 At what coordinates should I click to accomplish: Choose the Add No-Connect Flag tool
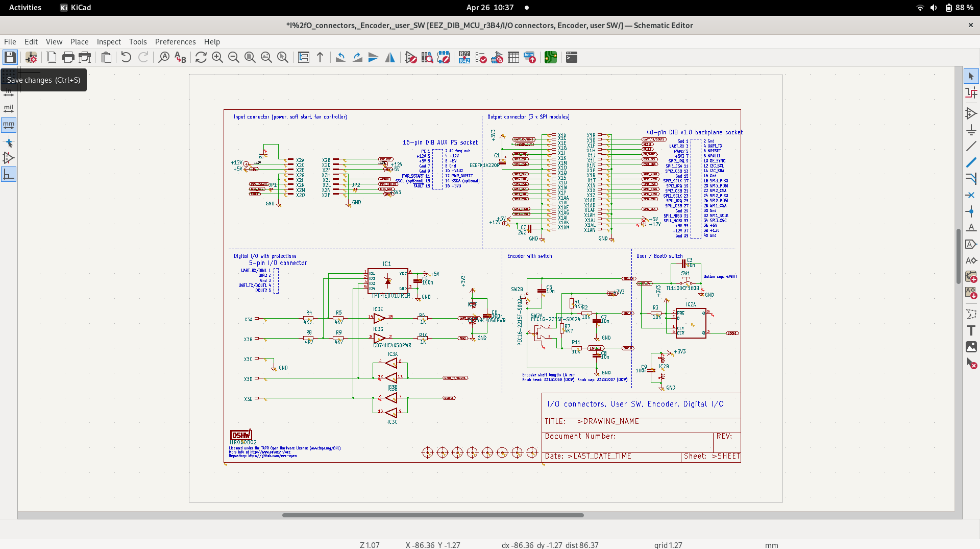click(971, 195)
